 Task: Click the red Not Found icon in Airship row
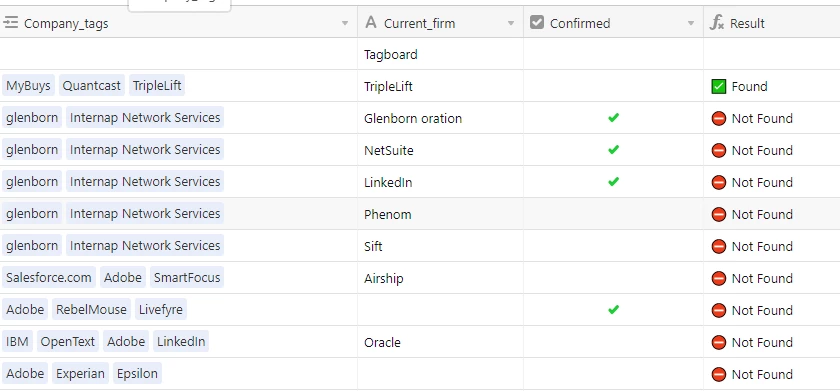[x=718, y=279]
